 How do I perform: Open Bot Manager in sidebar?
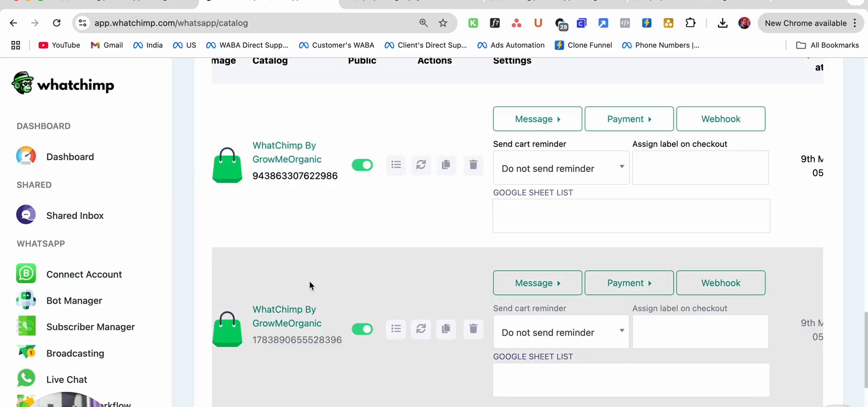(x=74, y=300)
